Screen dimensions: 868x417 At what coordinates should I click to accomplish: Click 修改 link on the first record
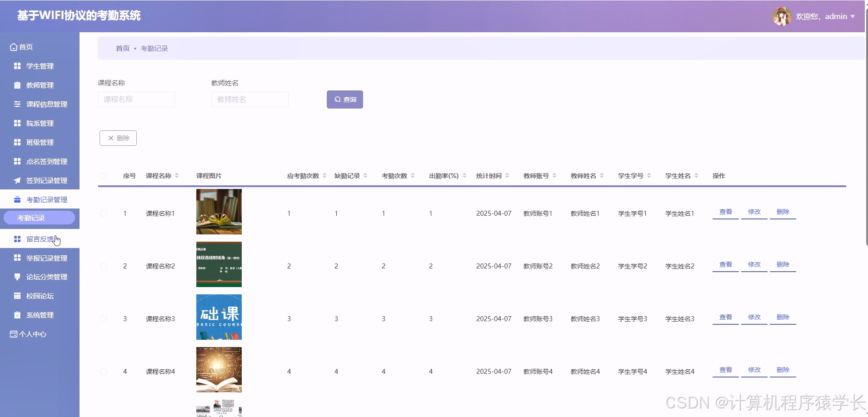754,211
